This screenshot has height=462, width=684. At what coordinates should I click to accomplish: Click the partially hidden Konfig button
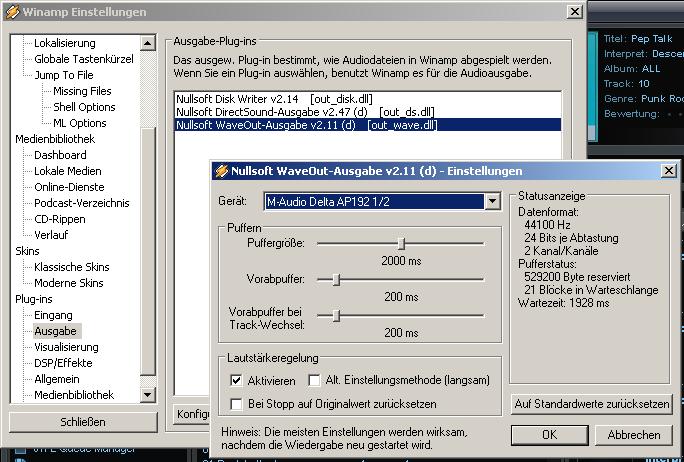(x=192, y=414)
